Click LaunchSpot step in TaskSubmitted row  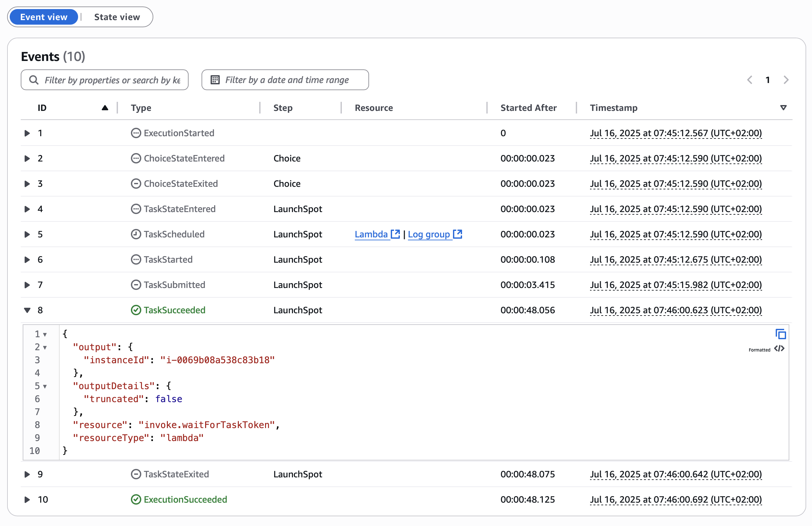click(297, 285)
